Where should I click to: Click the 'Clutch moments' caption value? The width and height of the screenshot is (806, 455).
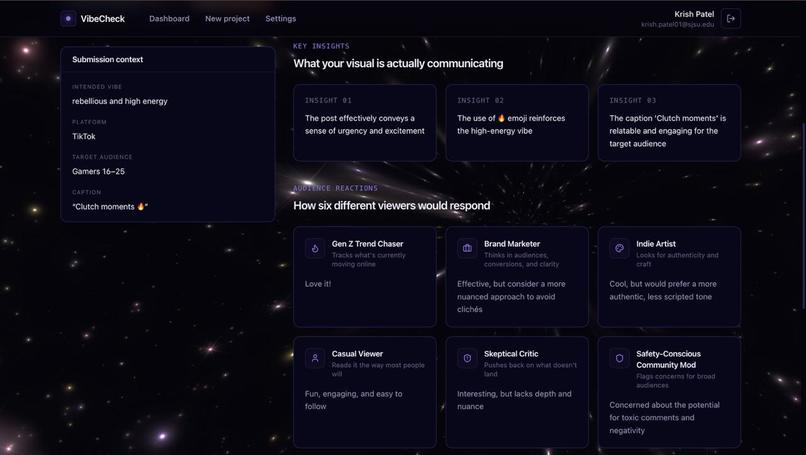(110, 207)
